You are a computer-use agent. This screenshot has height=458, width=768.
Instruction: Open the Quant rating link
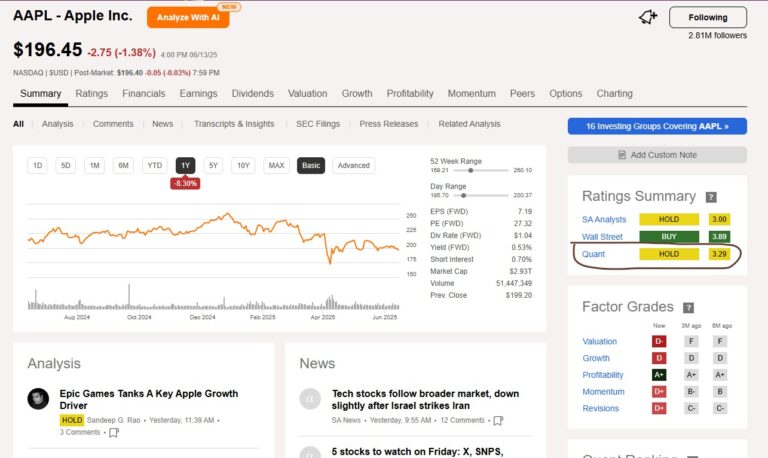click(593, 254)
